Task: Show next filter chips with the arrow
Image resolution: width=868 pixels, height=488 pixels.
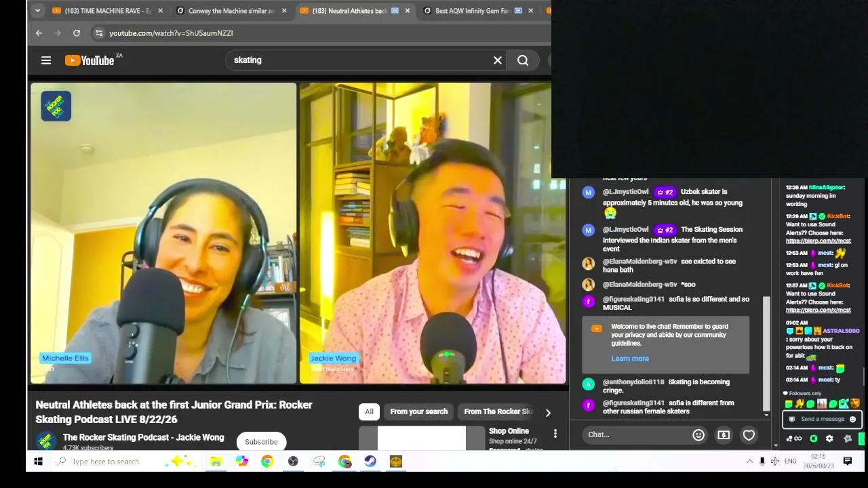Action: point(548,412)
